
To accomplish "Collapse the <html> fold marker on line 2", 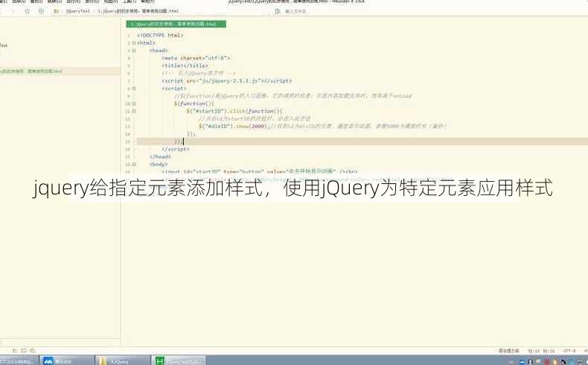I will point(134,43).
